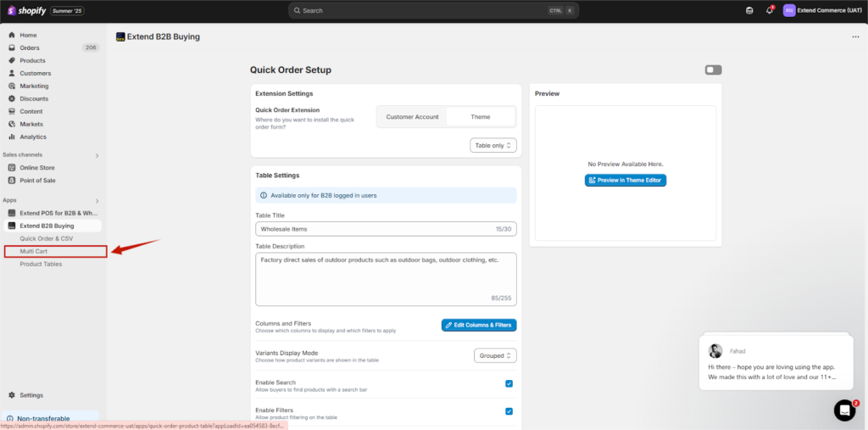This screenshot has height=430, width=868.
Task: Click the Extend B2B Buying app header icon
Action: click(120, 37)
